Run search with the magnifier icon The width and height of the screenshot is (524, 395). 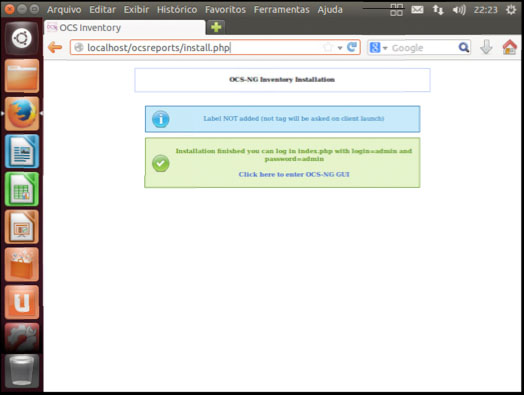pos(463,47)
